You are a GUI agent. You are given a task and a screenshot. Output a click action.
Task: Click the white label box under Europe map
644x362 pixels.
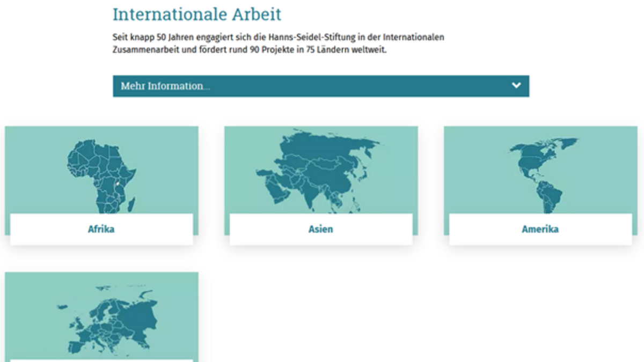tap(101, 360)
